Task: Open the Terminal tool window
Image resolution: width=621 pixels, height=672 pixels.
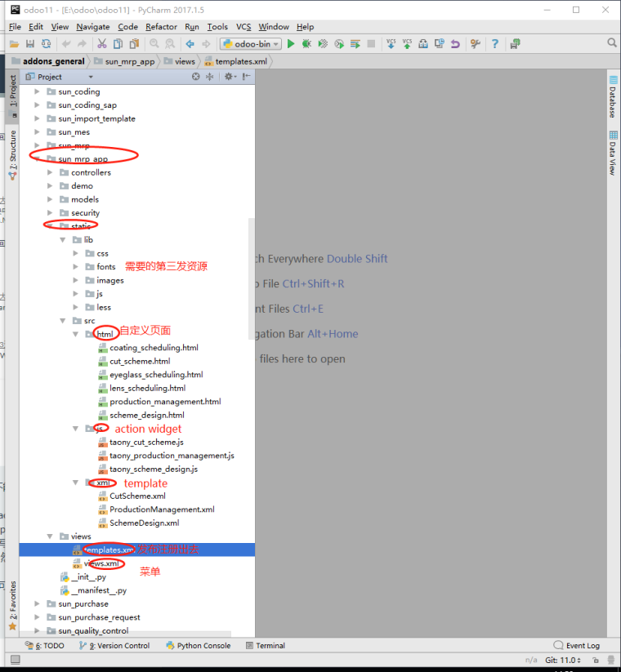Action: click(x=266, y=645)
